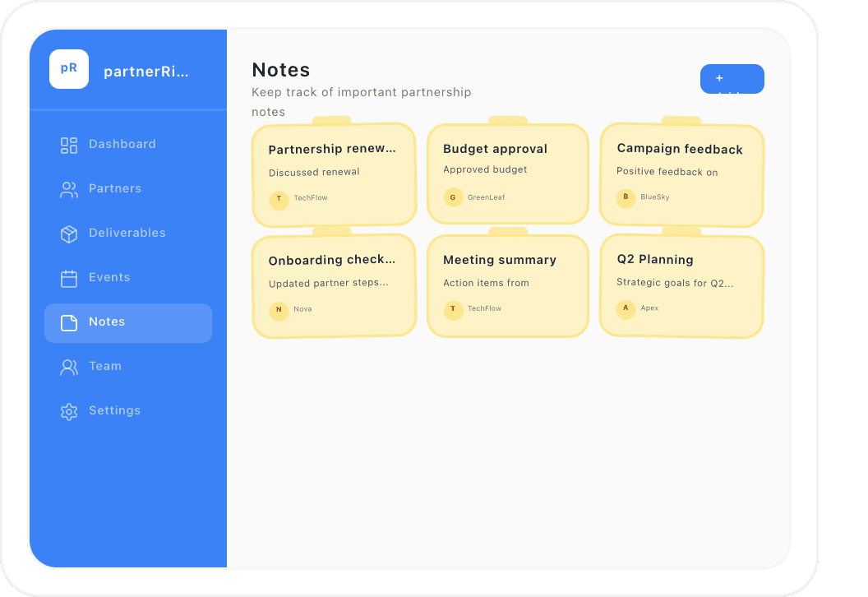868x597 pixels.
Task: Open the Budget approval note card
Action: [x=508, y=174]
